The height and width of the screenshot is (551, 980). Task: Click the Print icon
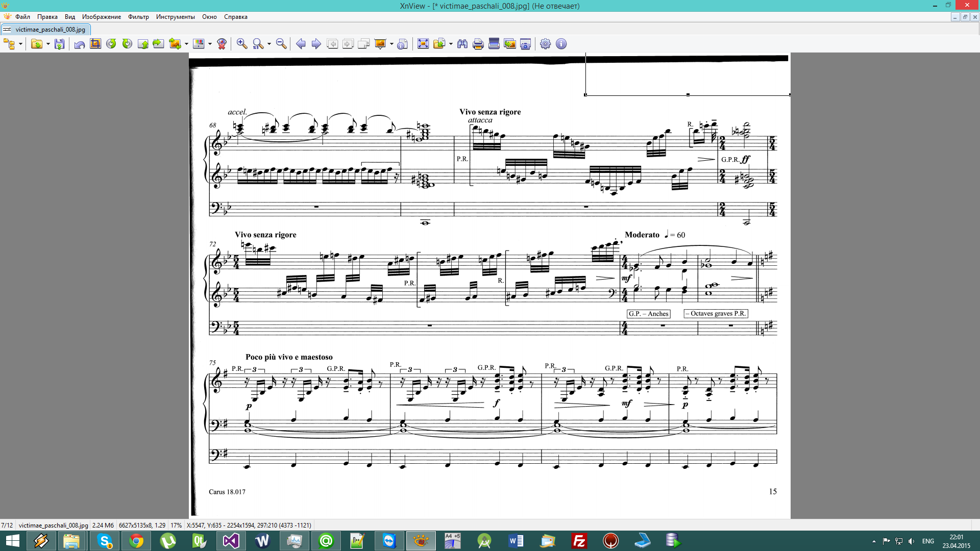coord(478,44)
